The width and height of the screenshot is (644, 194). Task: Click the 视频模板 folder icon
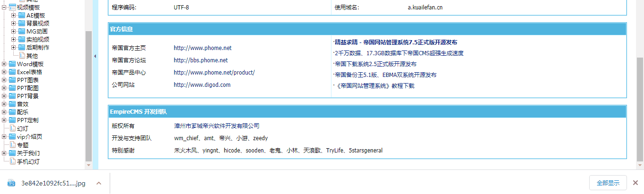(x=12, y=7)
